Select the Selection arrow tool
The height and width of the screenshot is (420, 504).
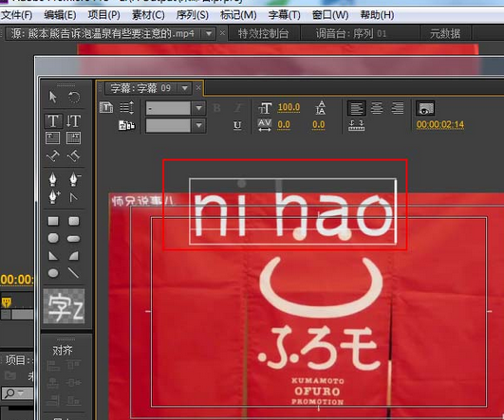53,97
